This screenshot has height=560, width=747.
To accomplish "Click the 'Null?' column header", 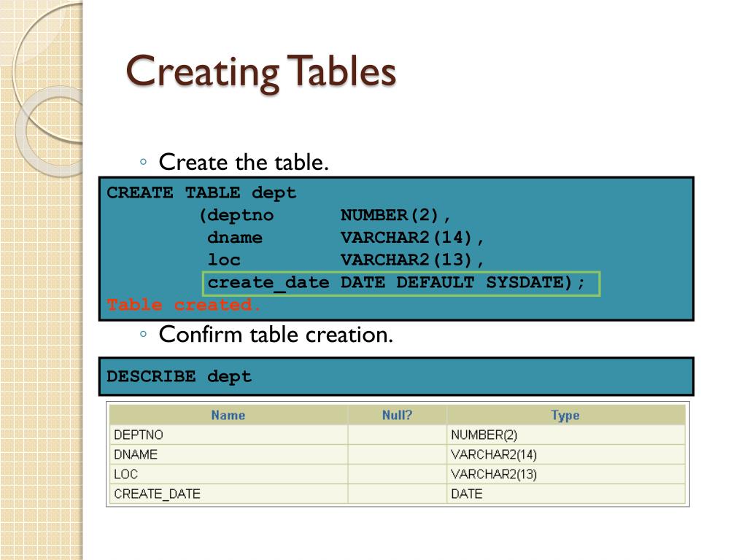I will pyautogui.click(x=397, y=415).
